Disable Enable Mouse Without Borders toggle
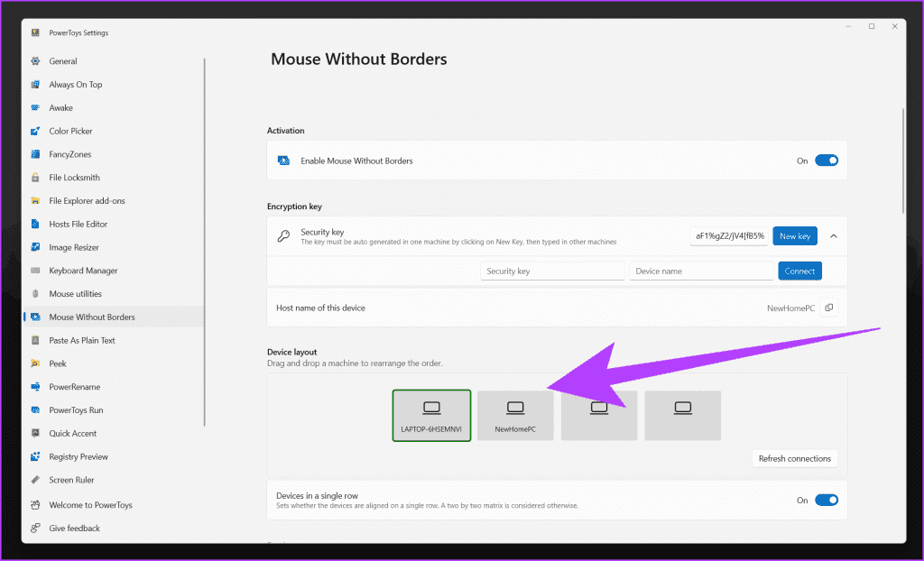This screenshot has height=561, width=924. tap(827, 161)
